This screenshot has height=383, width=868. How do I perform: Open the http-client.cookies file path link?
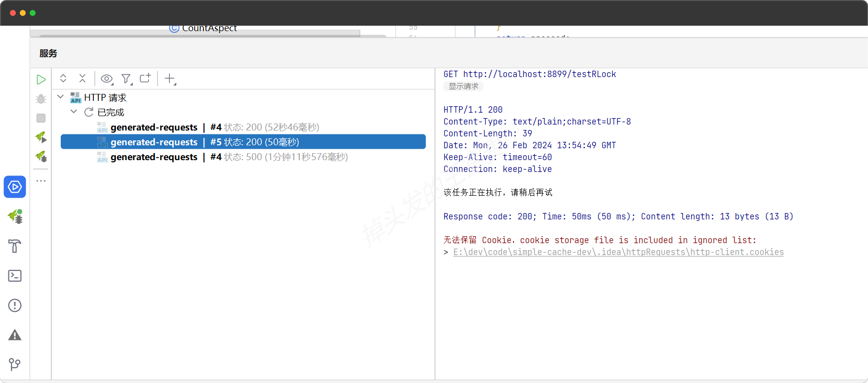click(x=618, y=252)
